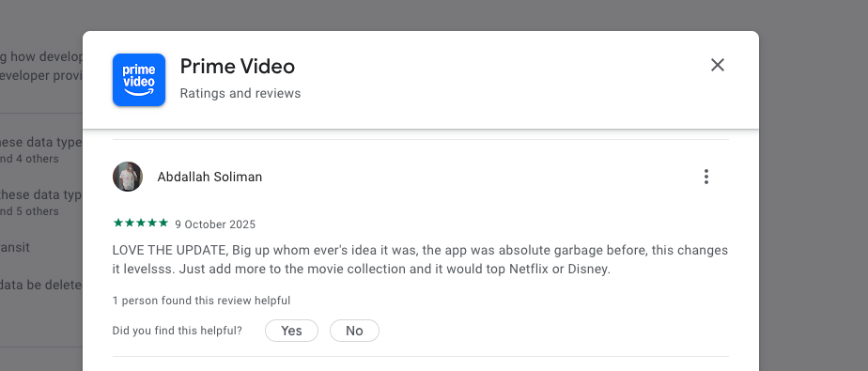Select the reviewer name Abdallah Soliman
868x371 pixels.
(209, 178)
